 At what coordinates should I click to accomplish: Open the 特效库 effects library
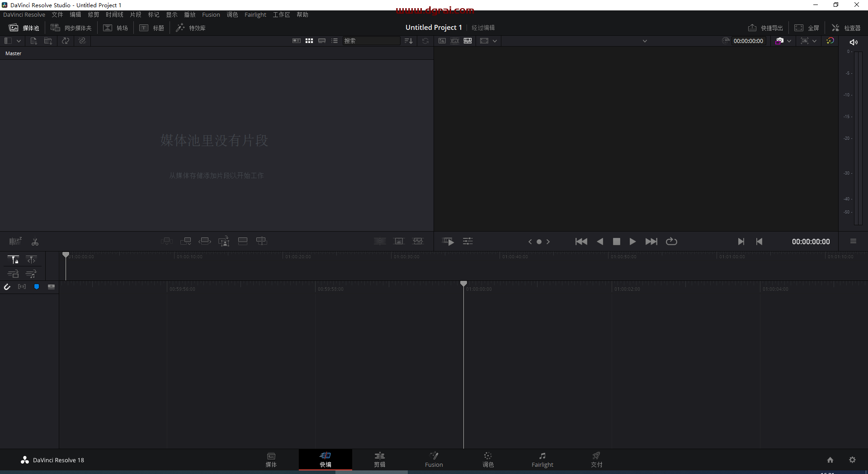click(191, 28)
